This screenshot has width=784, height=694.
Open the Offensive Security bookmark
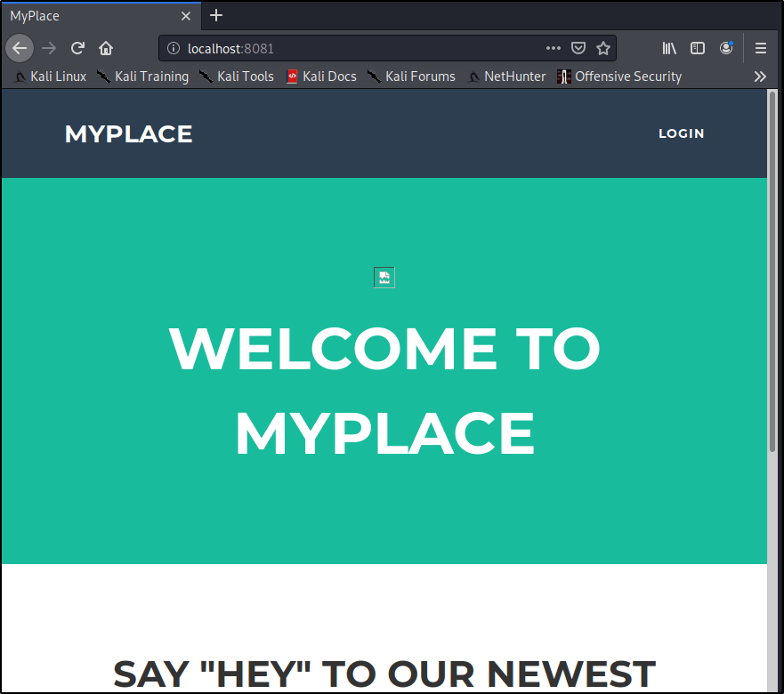coord(619,77)
